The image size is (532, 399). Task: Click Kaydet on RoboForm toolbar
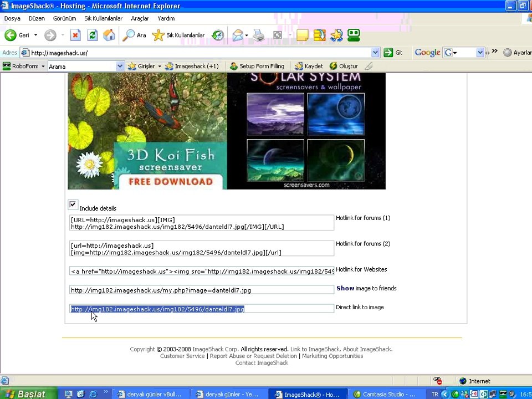pyautogui.click(x=309, y=66)
